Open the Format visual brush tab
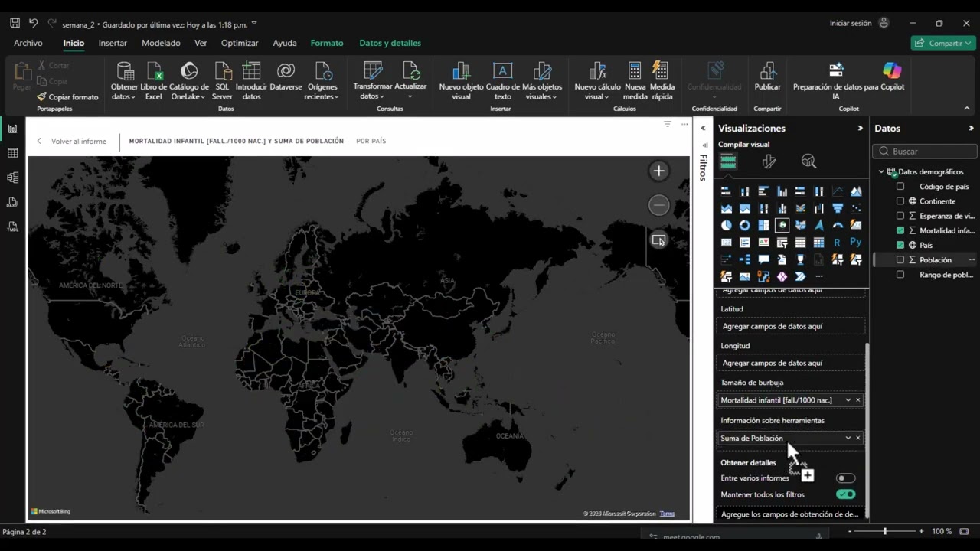 769,161
